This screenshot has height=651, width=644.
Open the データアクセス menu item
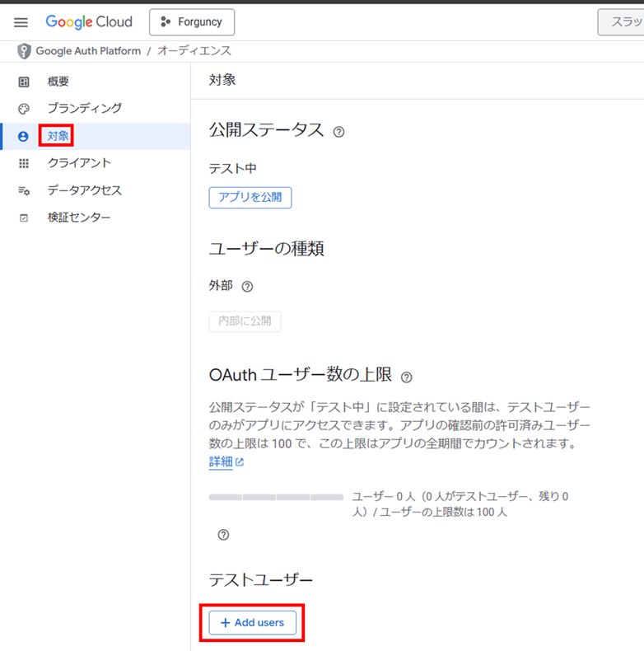coord(85,190)
